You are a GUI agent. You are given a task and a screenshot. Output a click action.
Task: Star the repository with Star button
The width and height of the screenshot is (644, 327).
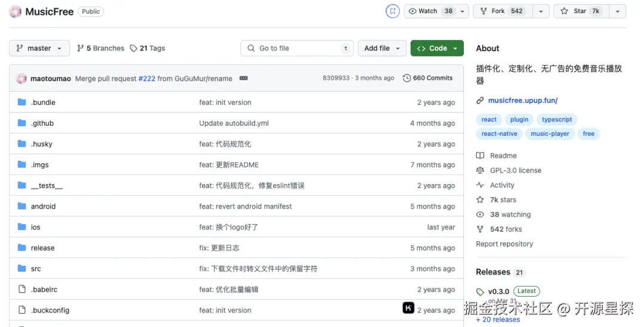581,11
